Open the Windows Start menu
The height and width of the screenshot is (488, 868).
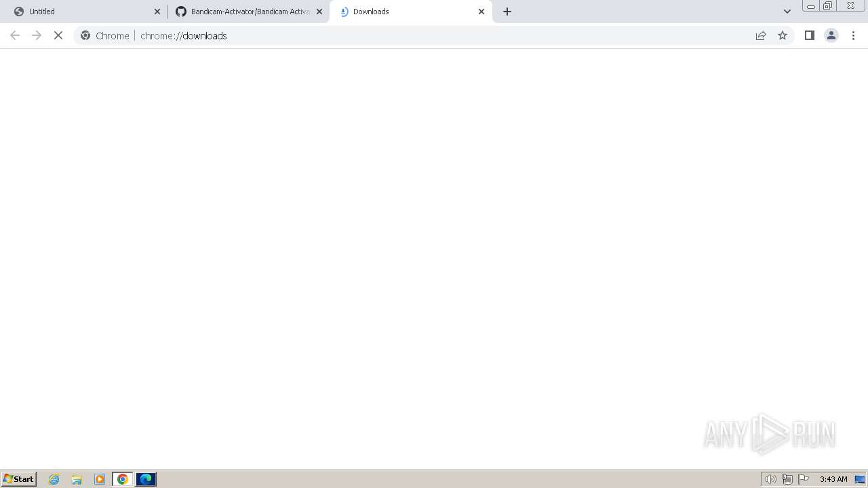coord(19,479)
